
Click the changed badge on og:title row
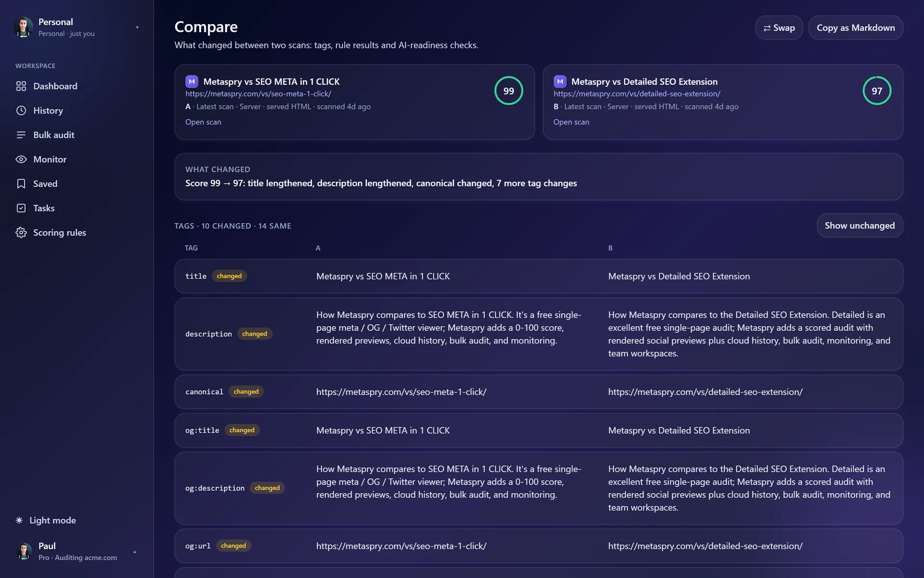(x=242, y=430)
